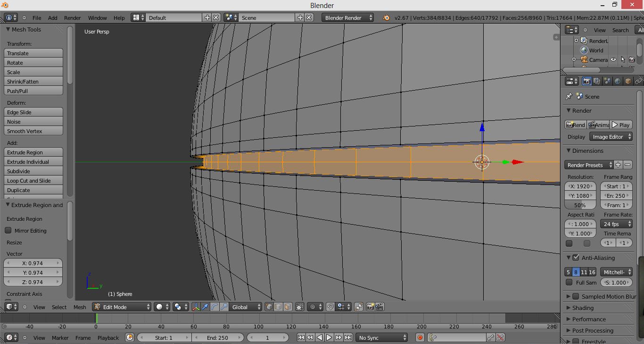This screenshot has width=644, height=344.
Task: Switch to face select mode
Action: pos(288,307)
